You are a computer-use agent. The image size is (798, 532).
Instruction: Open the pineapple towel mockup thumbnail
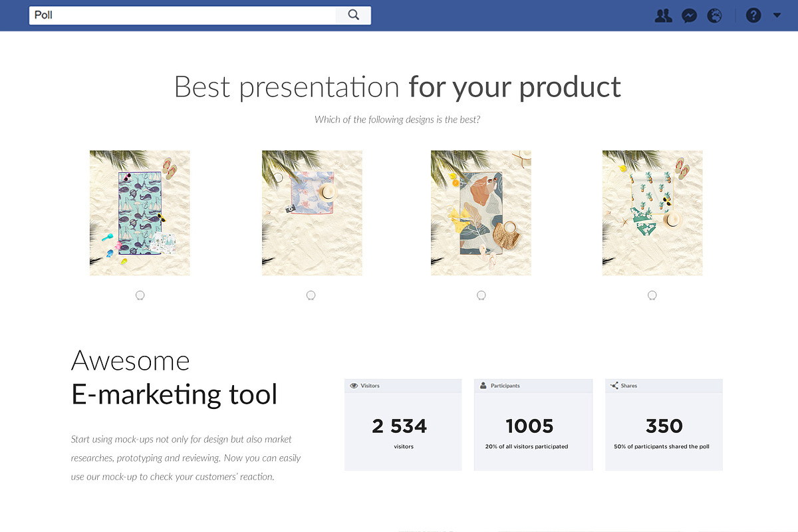point(652,213)
